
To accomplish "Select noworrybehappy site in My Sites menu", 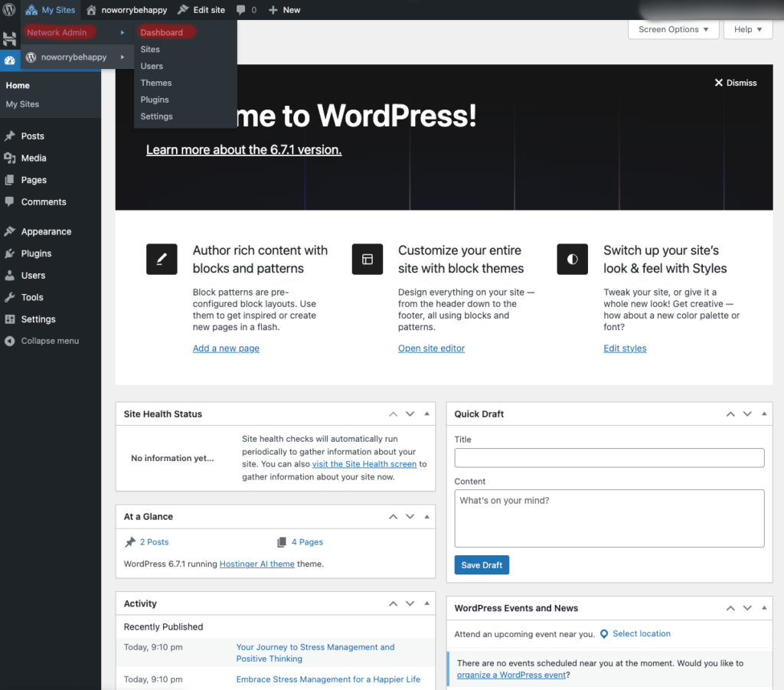I will [x=75, y=57].
